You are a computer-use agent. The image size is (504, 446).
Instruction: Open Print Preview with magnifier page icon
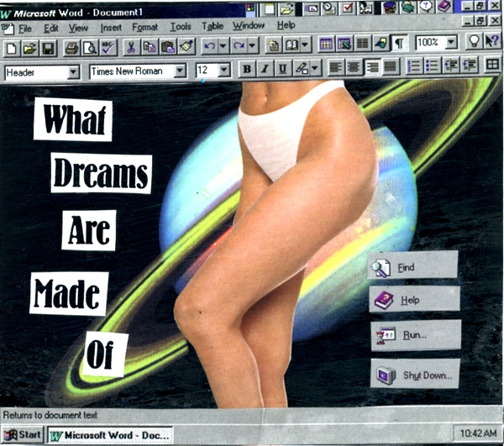click(x=89, y=47)
